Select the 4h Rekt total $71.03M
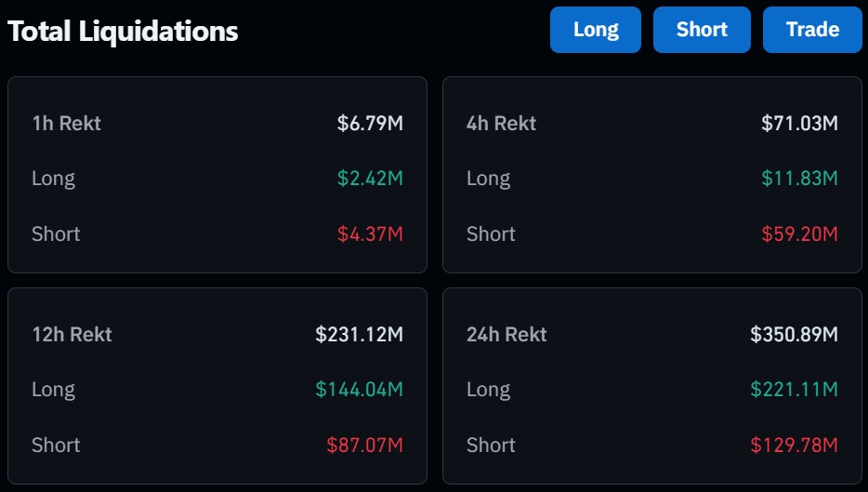Screen dimensions: 868x492 pyautogui.click(x=799, y=123)
